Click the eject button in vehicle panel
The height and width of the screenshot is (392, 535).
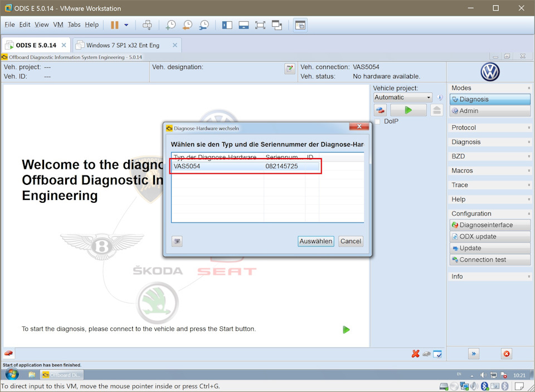(x=436, y=110)
